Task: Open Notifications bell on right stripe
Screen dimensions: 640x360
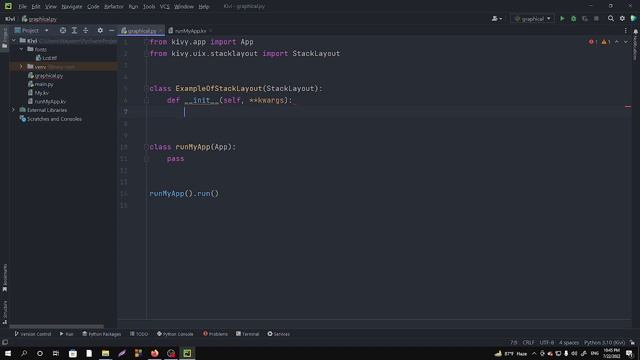Action: [x=636, y=31]
